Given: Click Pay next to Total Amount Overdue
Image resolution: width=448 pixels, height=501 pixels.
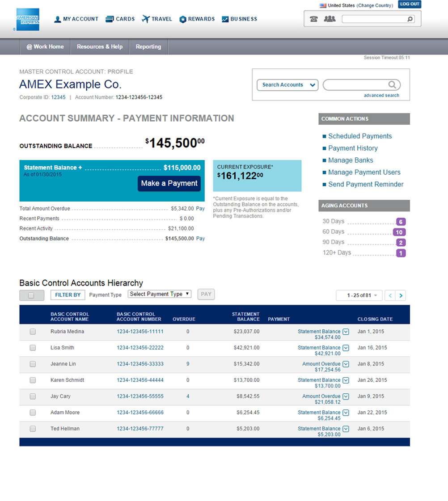Looking at the screenshot, I should coord(200,209).
